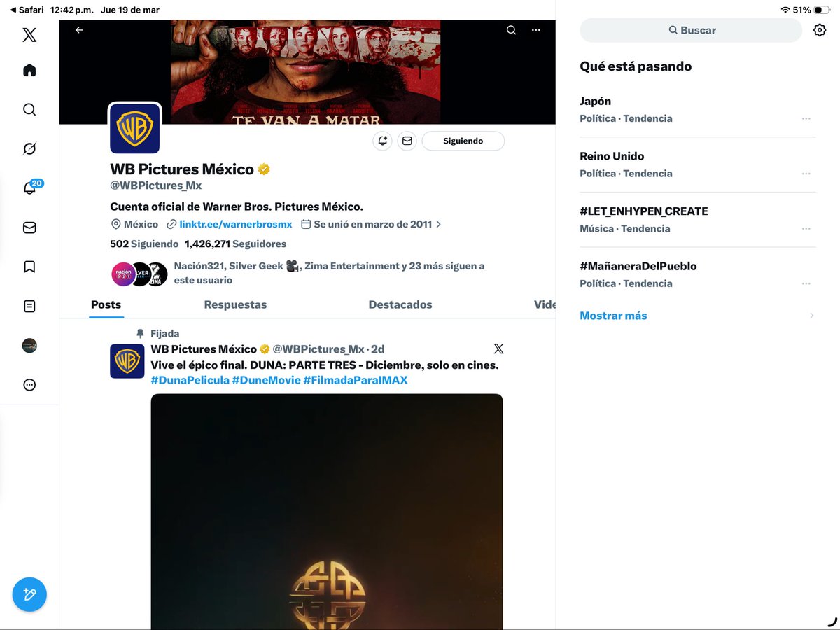View the 1,426,271 Seguidores list
Viewport: 840px width, 630px height.
pos(235,244)
